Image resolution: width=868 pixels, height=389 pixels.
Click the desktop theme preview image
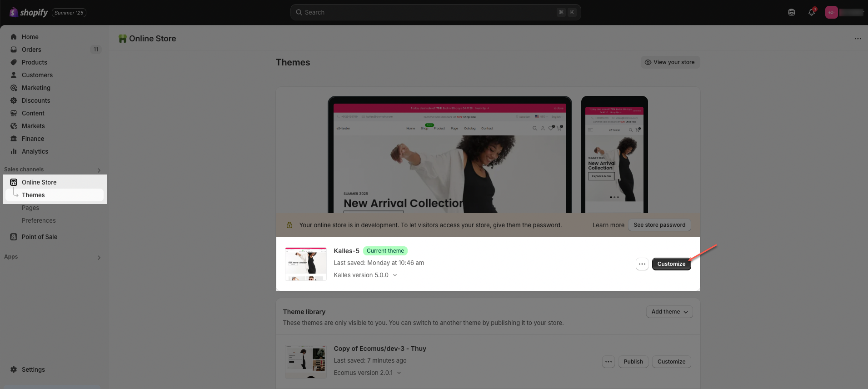point(449,155)
